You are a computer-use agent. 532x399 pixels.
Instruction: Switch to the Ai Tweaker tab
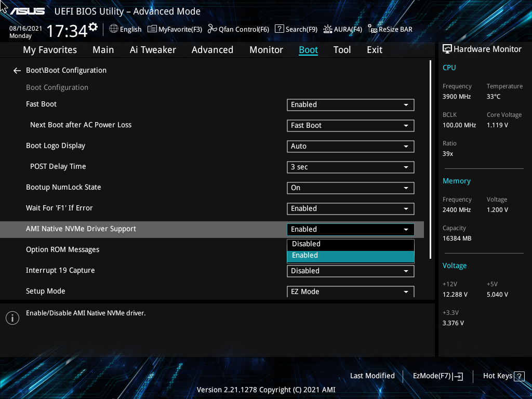point(153,50)
